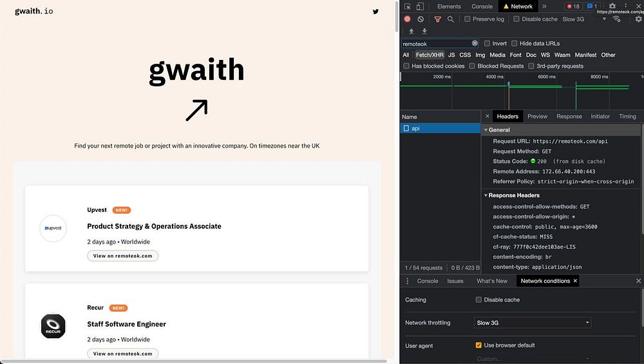The image size is (644, 364).
Task: Check the Invert filter option
Action: point(487,43)
